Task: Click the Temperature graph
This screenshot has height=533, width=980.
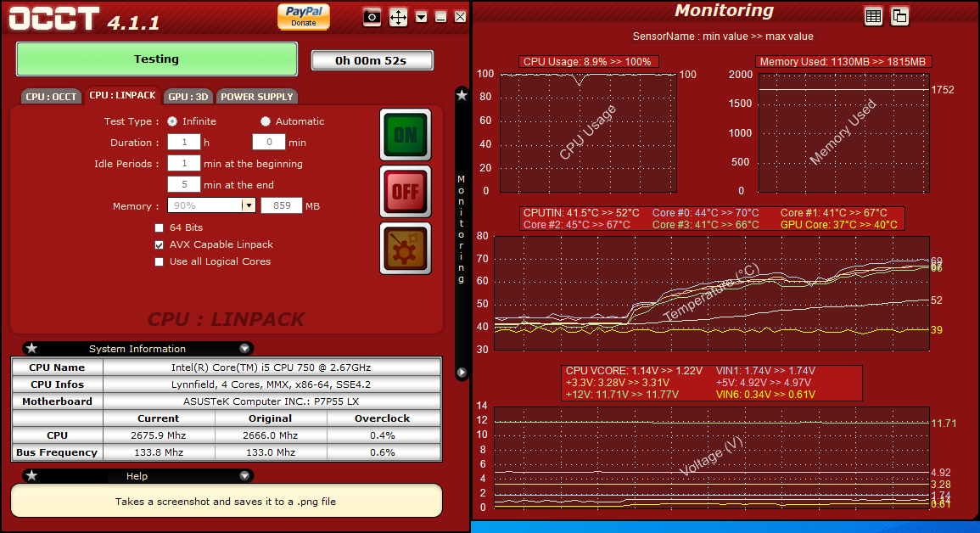Action: coord(712,293)
